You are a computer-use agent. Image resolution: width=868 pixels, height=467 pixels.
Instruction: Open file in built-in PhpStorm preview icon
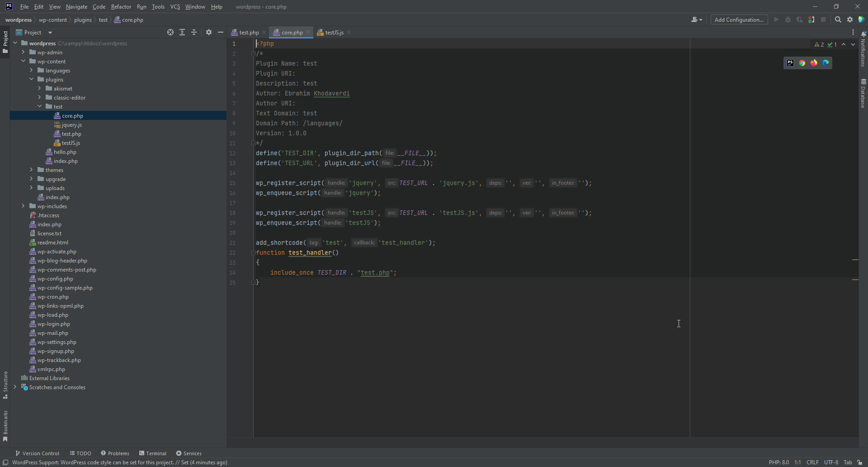pos(790,63)
